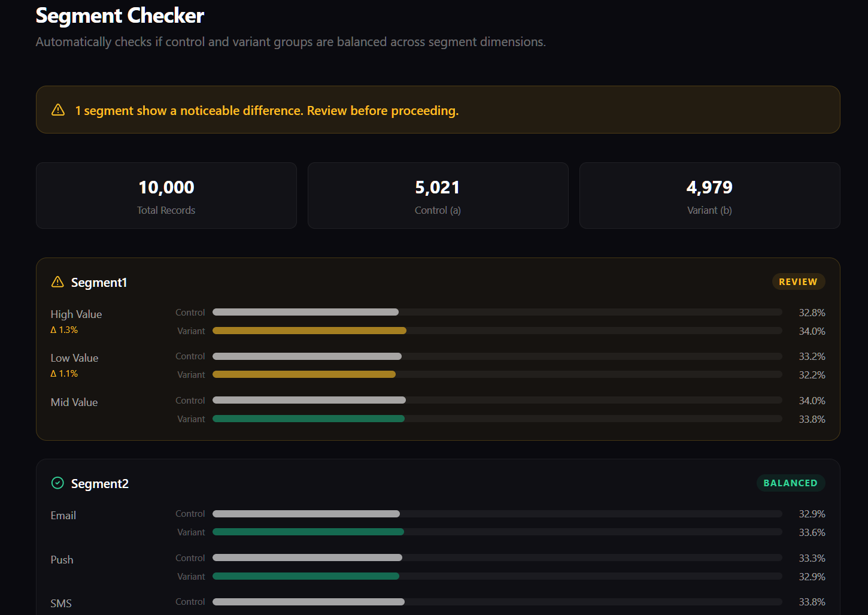Click the 10,000 value
The width and height of the screenshot is (868, 615).
click(166, 187)
